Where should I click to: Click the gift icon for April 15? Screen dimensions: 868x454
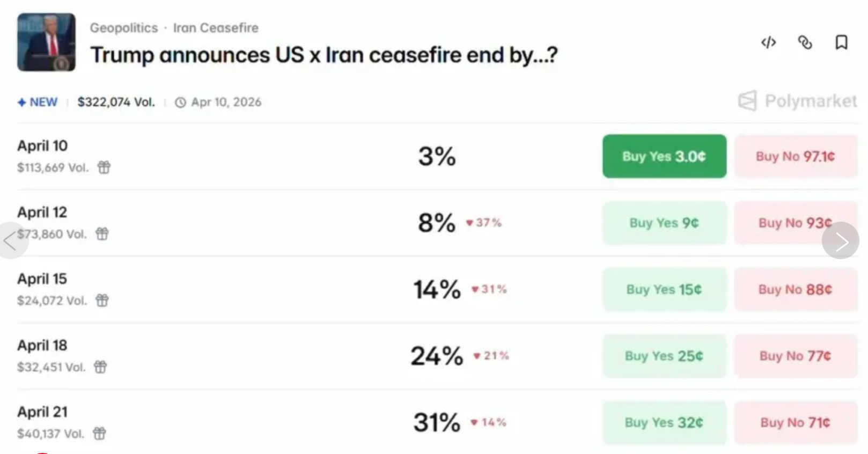tap(102, 301)
